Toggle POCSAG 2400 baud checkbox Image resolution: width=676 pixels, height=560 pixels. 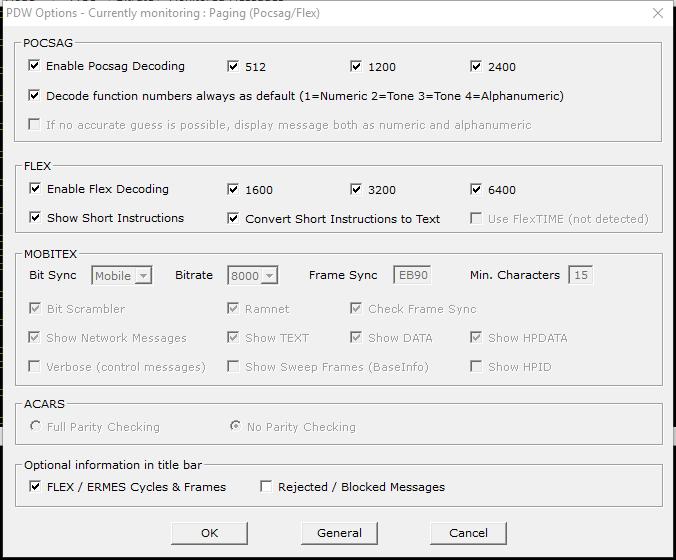click(x=476, y=66)
